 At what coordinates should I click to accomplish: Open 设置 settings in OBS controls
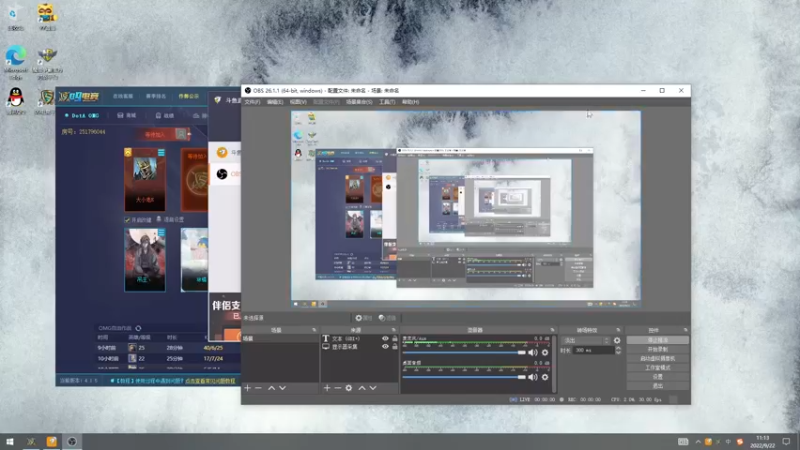[658, 377]
